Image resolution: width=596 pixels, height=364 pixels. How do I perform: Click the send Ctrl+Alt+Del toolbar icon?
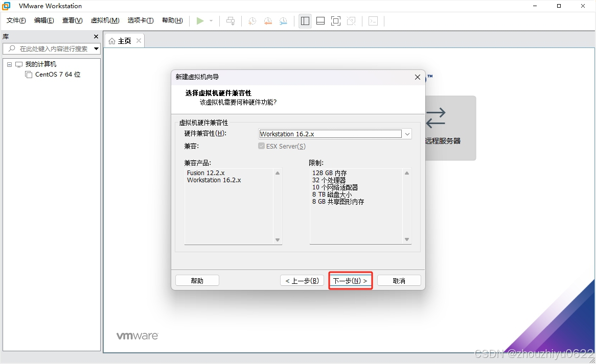[x=231, y=21]
